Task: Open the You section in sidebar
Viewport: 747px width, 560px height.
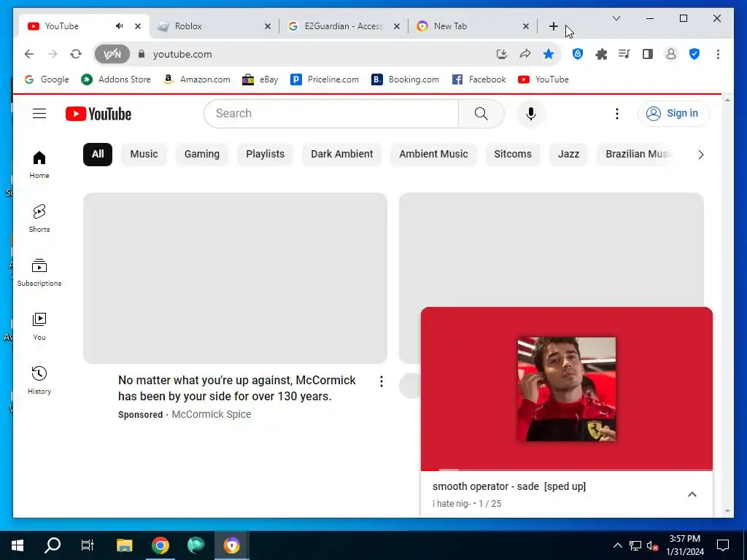Action: tap(39, 326)
